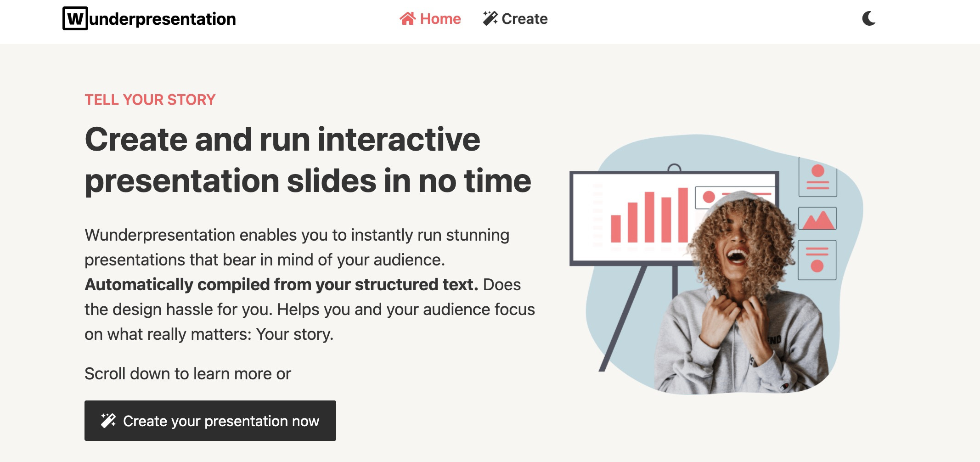This screenshot has width=980, height=462.
Task: Click the mountain image placeholder card graphic
Action: tap(817, 219)
